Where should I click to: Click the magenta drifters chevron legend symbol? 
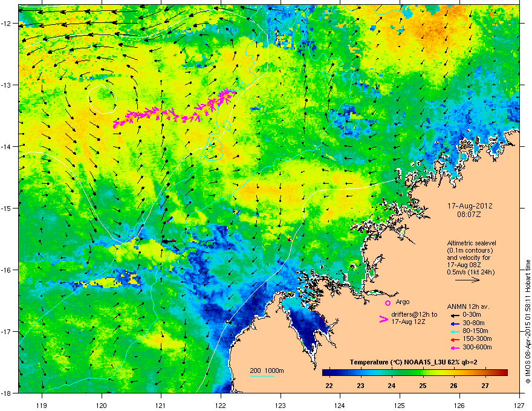tap(383, 319)
